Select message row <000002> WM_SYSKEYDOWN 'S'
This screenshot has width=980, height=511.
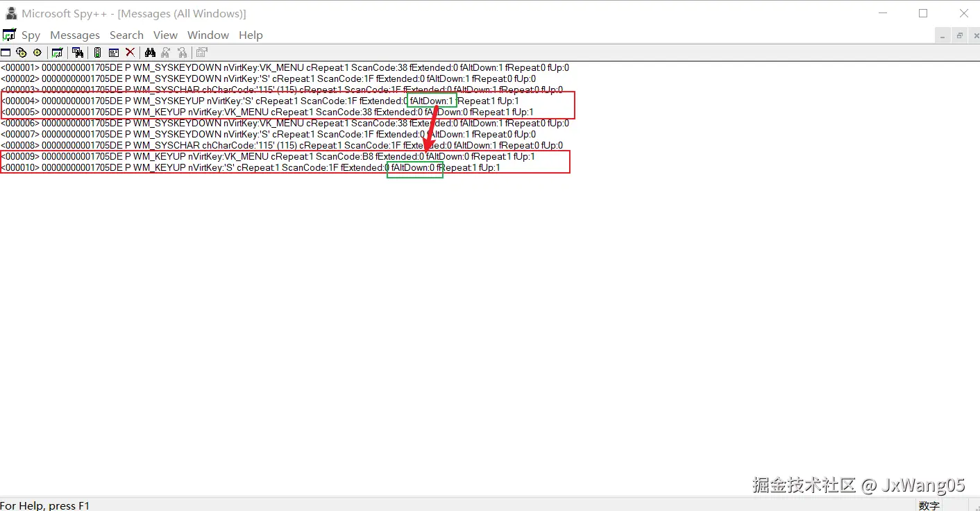pyautogui.click(x=268, y=78)
